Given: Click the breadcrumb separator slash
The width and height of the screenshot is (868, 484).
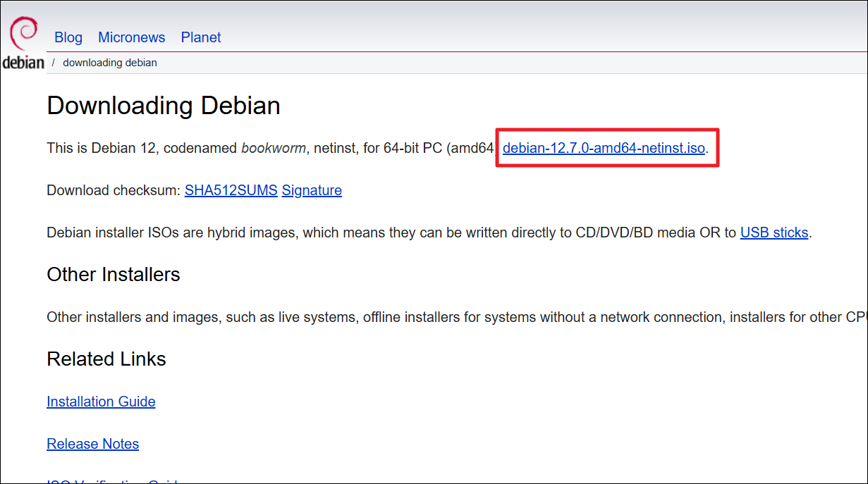Looking at the screenshot, I should [x=55, y=62].
